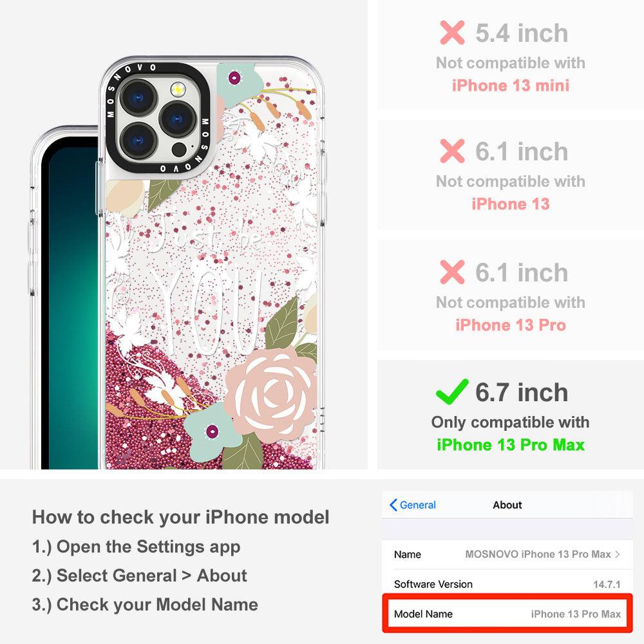The height and width of the screenshot is (644, 644).
Task: Click the MOSNOVO iPhone 13 Pro Max name value
Action: point(538,554)
